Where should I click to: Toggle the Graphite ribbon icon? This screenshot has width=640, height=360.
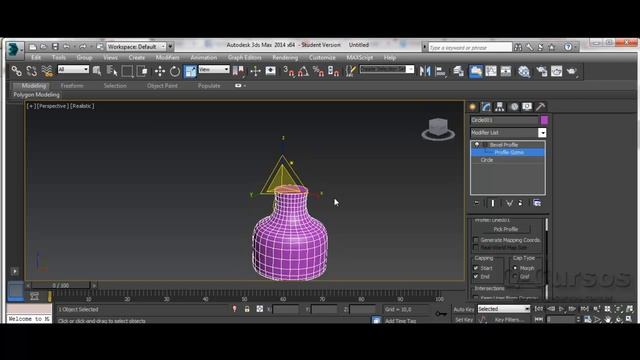click(x=476, y=71)
